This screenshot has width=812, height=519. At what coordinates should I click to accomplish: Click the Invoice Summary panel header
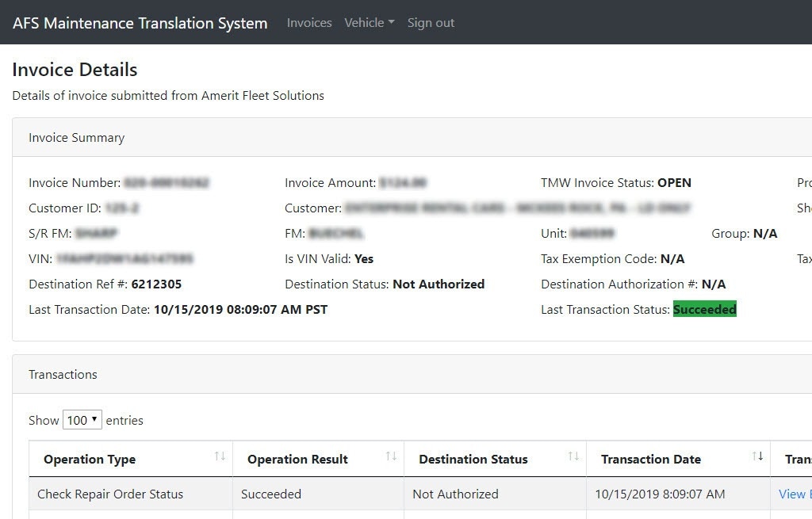click(x=75, y=137)
